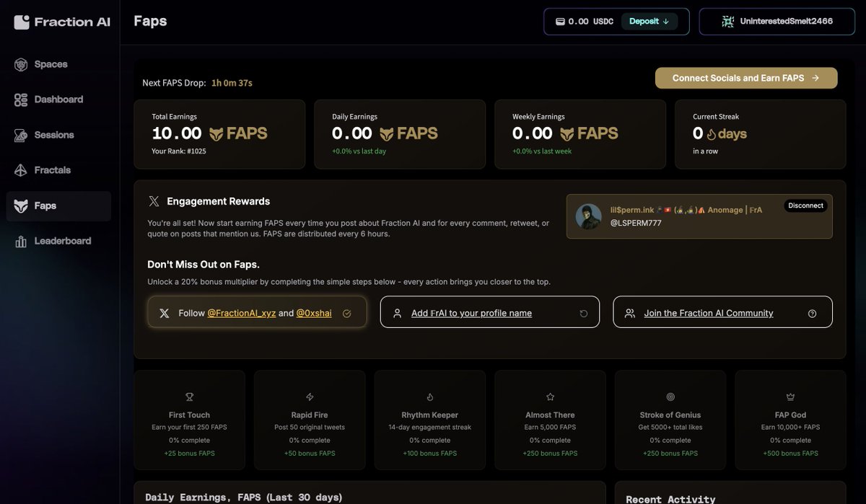Click the Fraction AI logo icon
The width and height of the screenshot is (866, 504).
22,22
